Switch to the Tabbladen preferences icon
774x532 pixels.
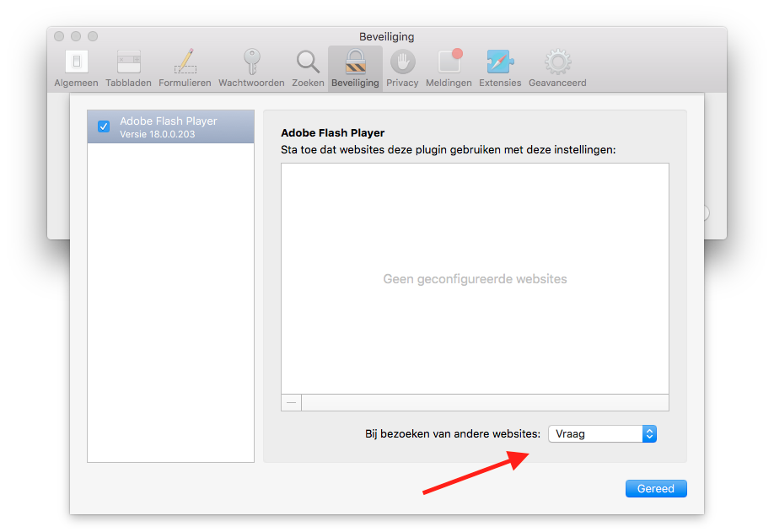[128, 67]
